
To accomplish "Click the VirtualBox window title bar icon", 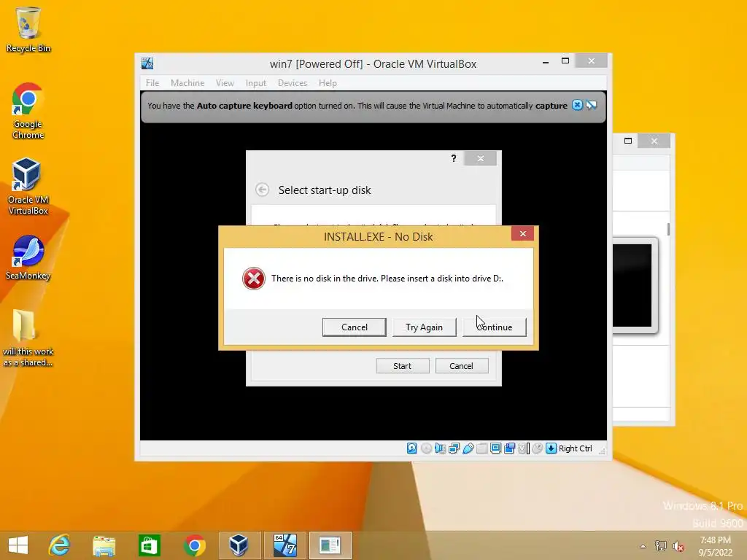I will pyautogui.click(x=147, y=63).
